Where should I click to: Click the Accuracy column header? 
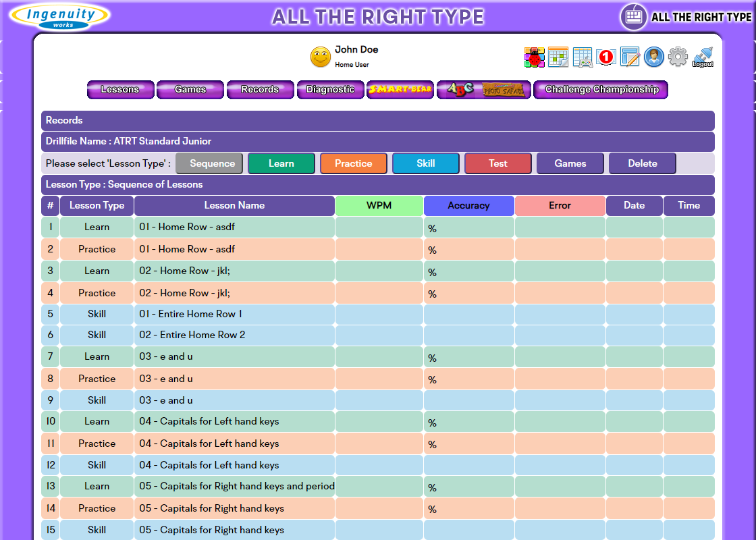468,205
